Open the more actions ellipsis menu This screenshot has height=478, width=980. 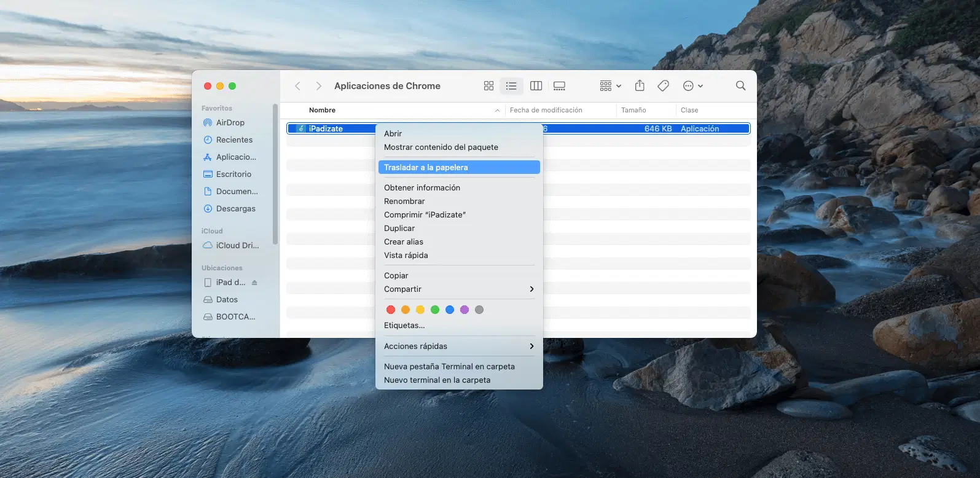coord(693,86)
